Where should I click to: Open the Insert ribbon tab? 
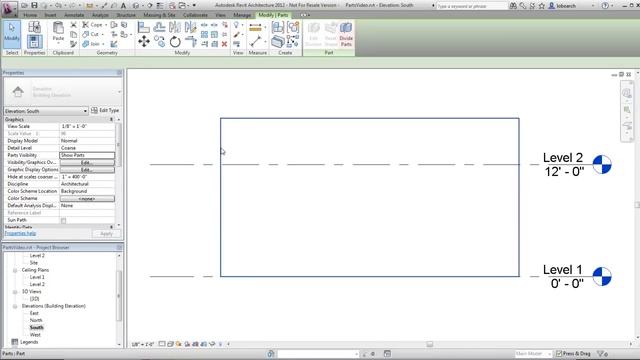pyautogui.click(x=50, y=15)
